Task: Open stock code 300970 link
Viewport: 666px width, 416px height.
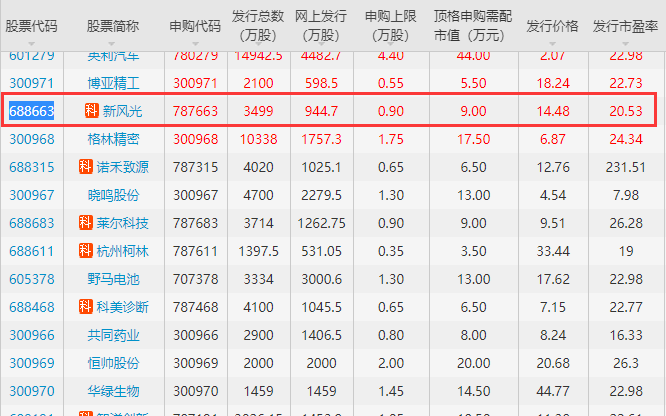Action: [x=32, y=391]
